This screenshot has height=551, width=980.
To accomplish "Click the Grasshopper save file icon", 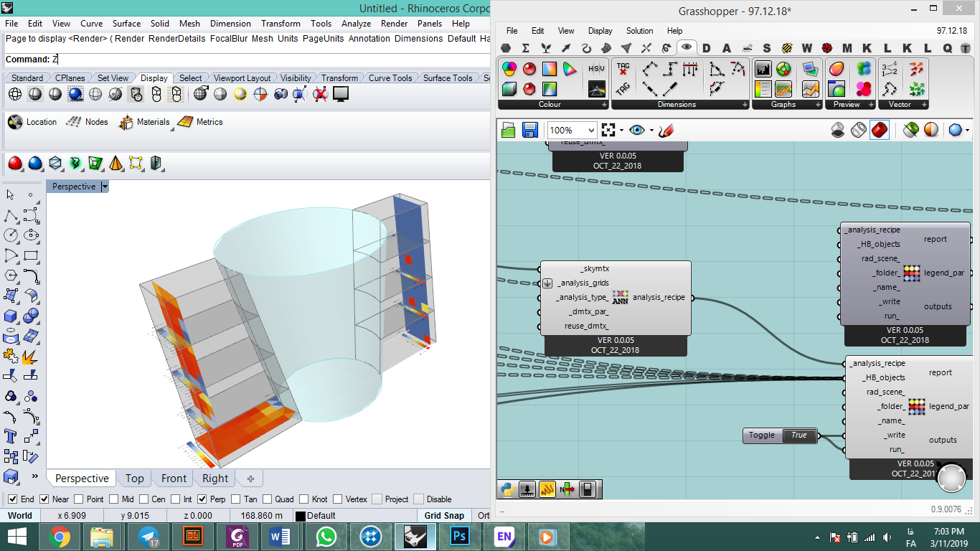I will tap(530, 130).
